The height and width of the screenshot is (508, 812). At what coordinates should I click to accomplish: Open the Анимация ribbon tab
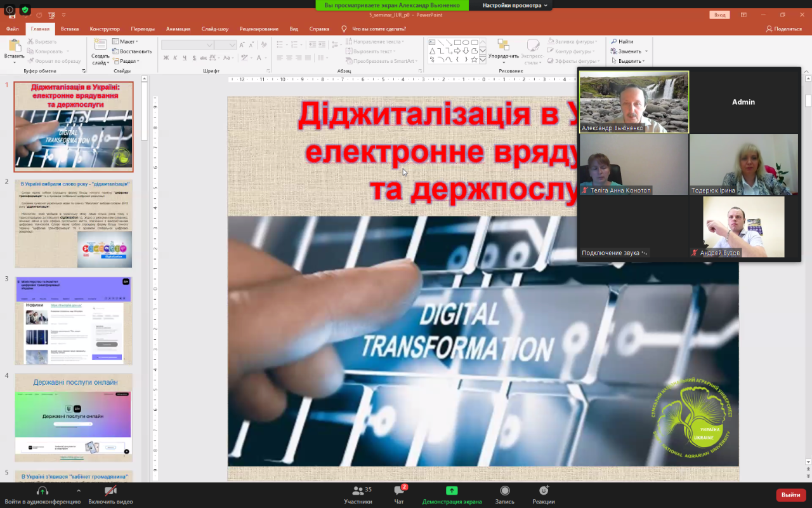178,29
